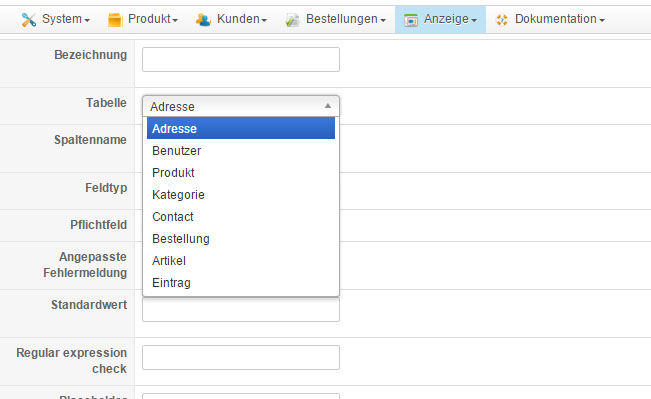Click the System wrench-and-screwdriver icon
651x399 pixels.
29,20
